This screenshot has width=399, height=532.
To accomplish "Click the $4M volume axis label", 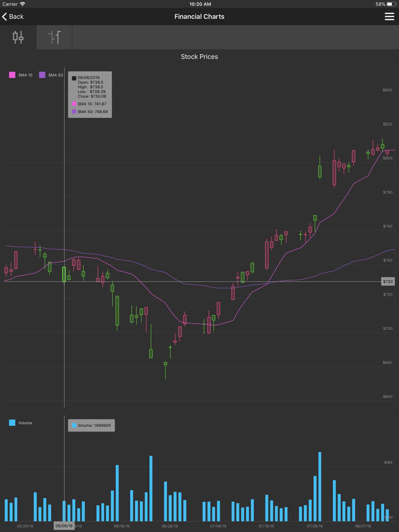I will [388, 463].
